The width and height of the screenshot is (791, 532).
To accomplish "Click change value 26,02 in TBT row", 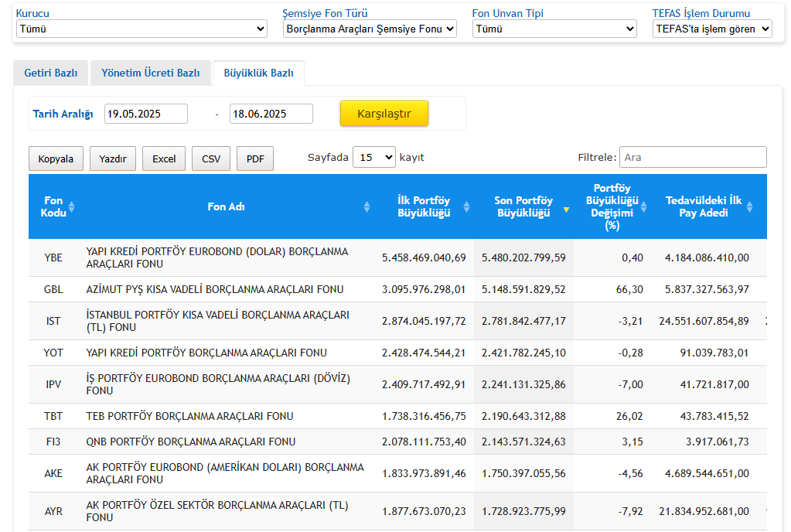I will 629,417.
